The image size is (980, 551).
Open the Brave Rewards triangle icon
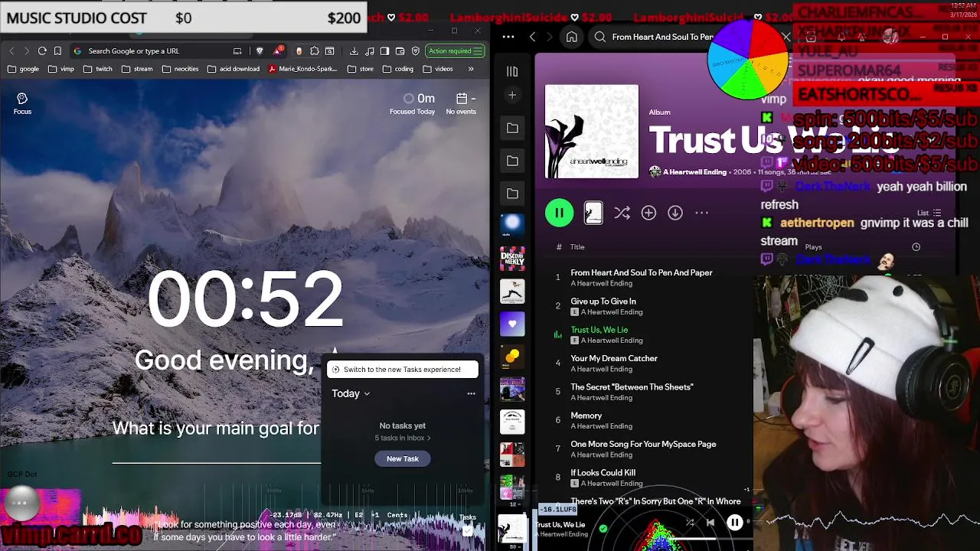tap(276, 51)
